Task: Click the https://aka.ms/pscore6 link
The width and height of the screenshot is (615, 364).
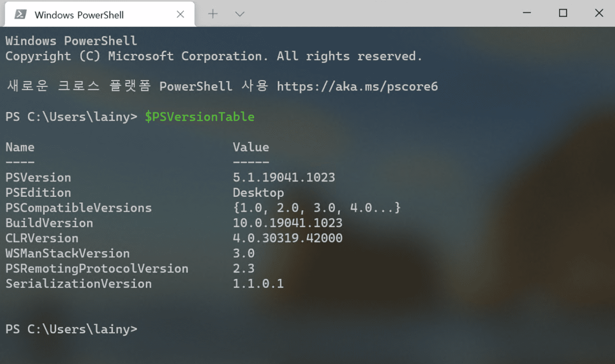Action: click(x=357, y=87)
